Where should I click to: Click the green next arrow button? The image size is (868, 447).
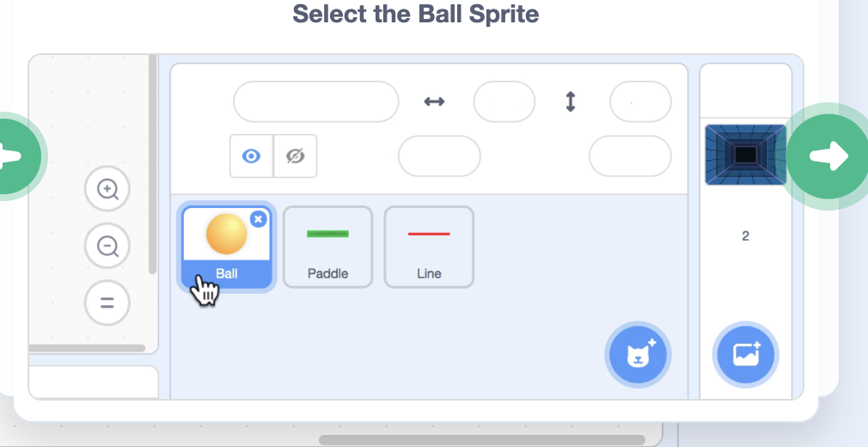click(x=828, y=156)
